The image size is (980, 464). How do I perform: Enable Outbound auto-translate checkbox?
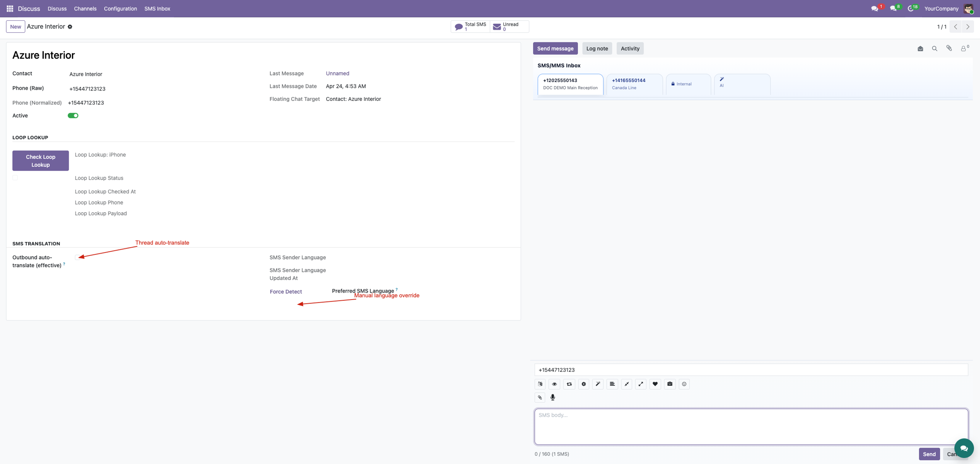pos(77,258)
